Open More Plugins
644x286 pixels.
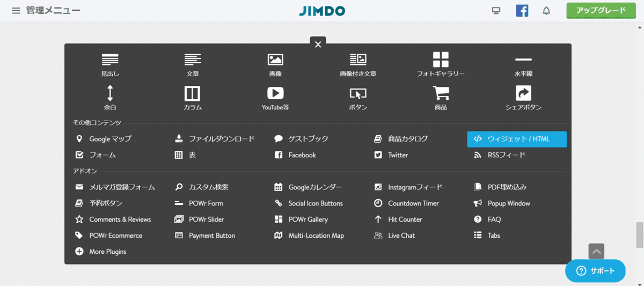pyautogui.click(x=101, y=252)
